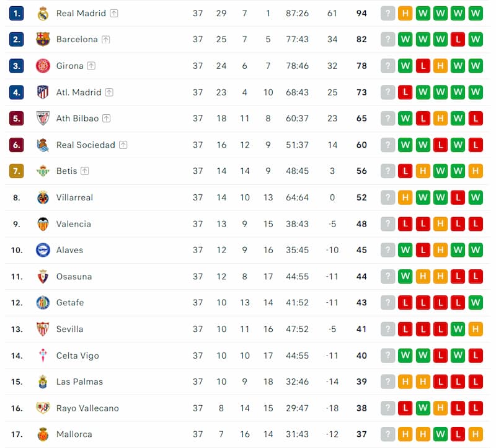
Task: Click Mallorca's green W form badge
Action: [440, 434]
